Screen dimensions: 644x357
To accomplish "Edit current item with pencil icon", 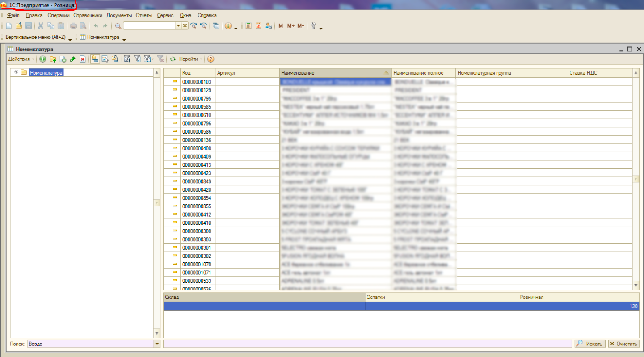I will coord(73,59).
